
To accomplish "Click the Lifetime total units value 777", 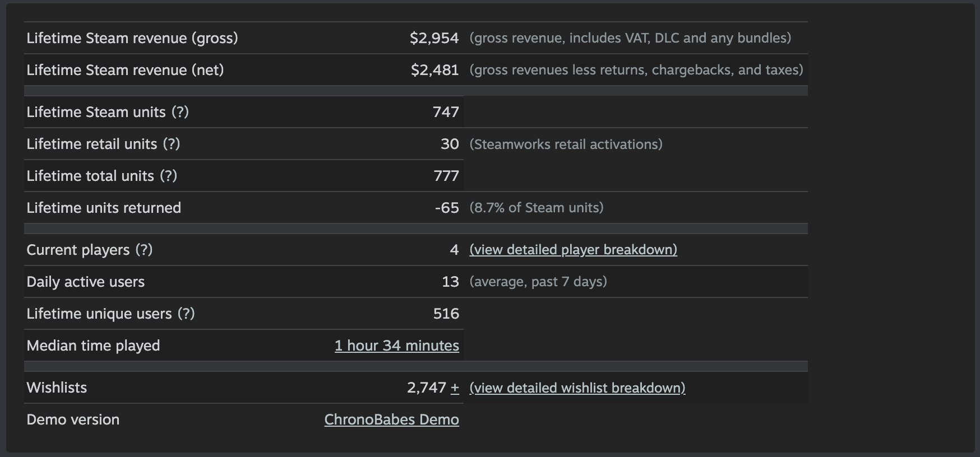I will (x=446, y=176).
